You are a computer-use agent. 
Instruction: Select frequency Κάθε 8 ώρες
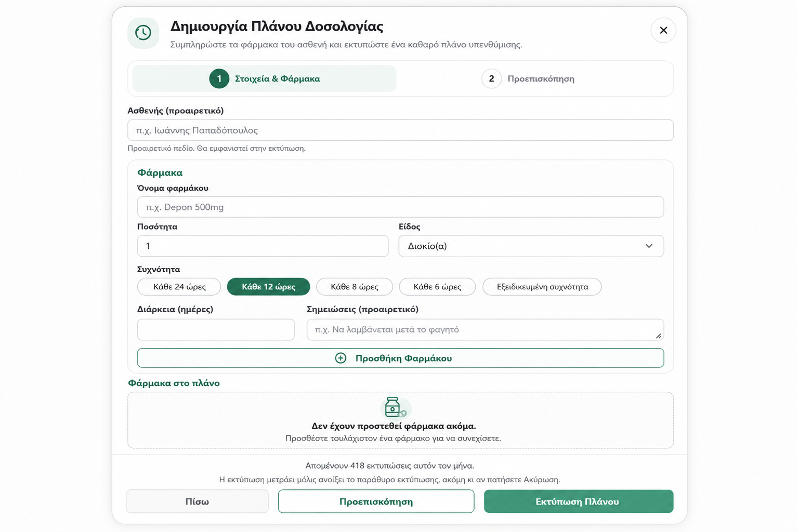(x=355, y=287)
